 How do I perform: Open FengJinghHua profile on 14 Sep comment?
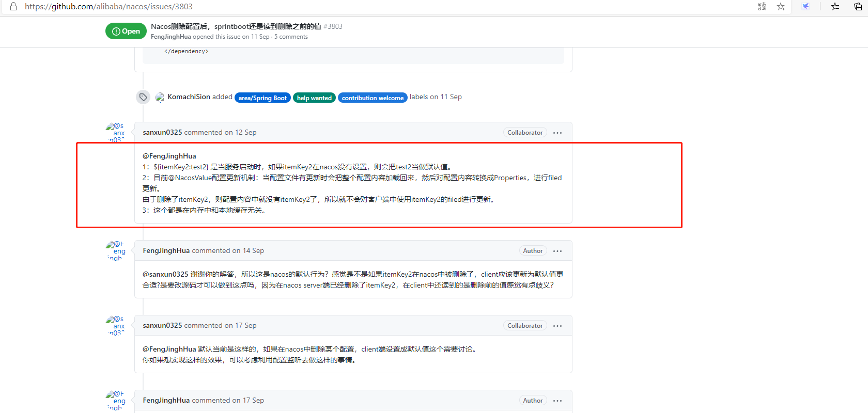point(166,250)
